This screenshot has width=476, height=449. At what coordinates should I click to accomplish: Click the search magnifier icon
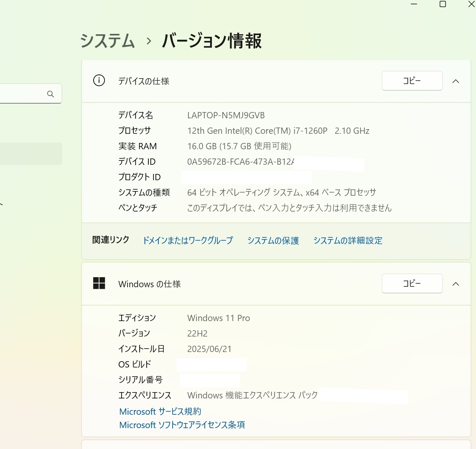(x=51, y=94)
